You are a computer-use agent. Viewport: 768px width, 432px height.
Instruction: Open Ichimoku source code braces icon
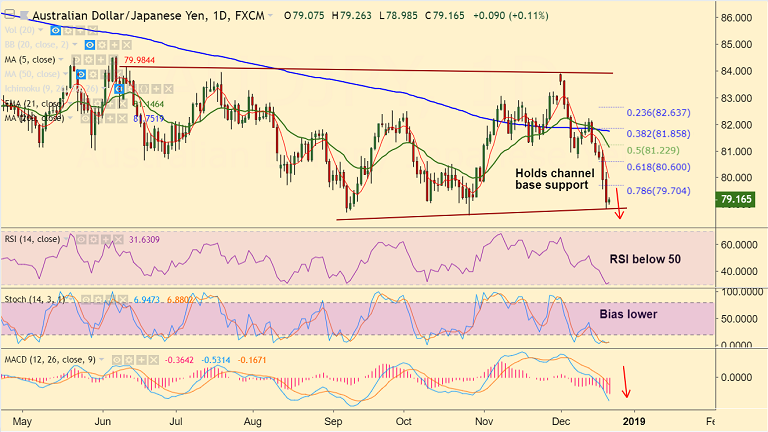point(144,89)
